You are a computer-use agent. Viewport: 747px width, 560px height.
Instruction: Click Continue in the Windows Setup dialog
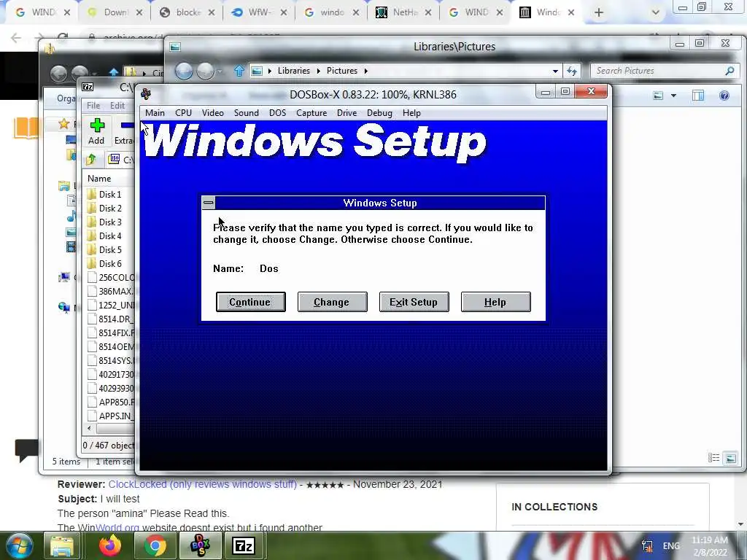251,302
